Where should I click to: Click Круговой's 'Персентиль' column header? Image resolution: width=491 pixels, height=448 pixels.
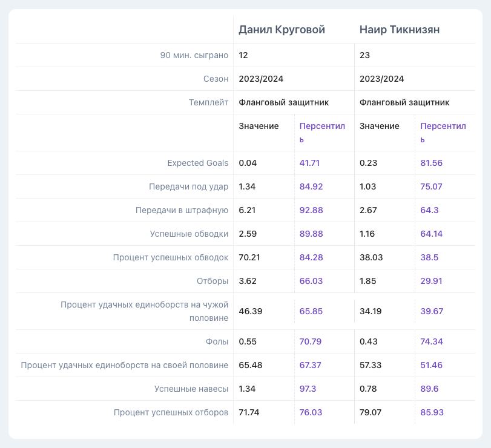tap(322, 133)
